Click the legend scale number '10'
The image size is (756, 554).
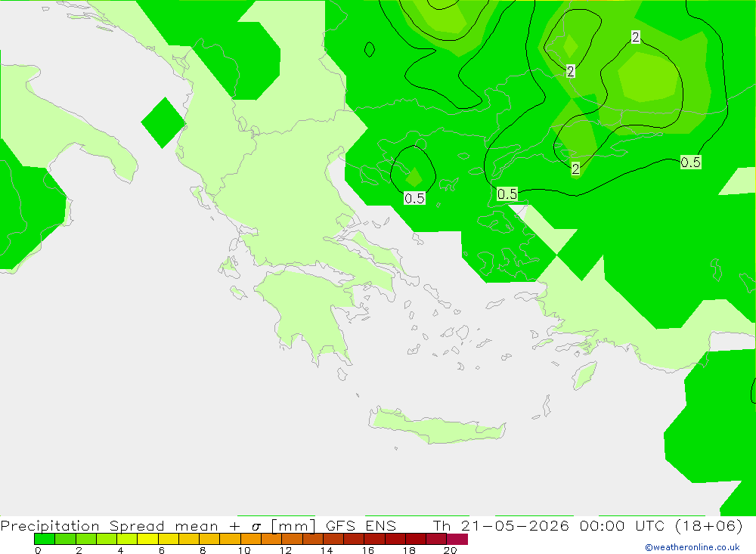[244, 550]
